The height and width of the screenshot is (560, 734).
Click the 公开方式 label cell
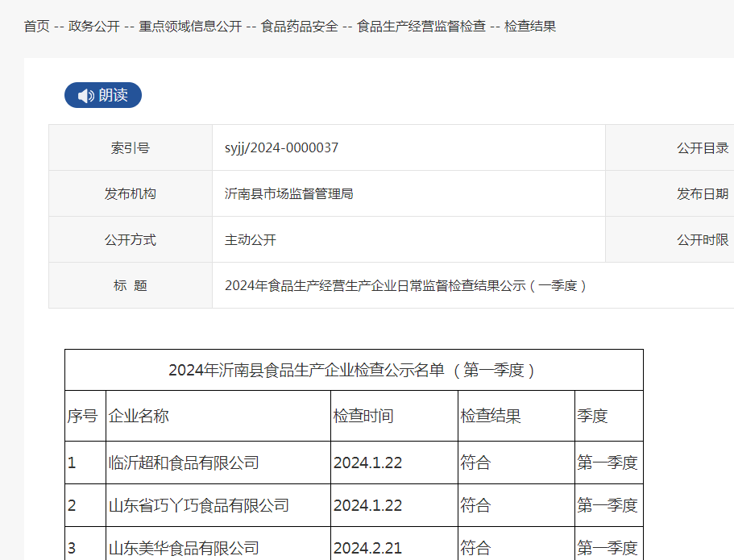[x=131, y=239]
